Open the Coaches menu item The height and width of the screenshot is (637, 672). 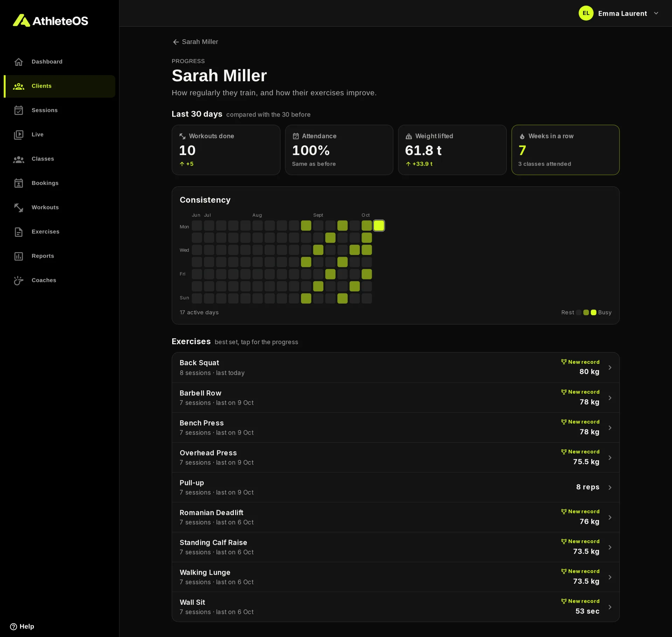coord(59,281)
